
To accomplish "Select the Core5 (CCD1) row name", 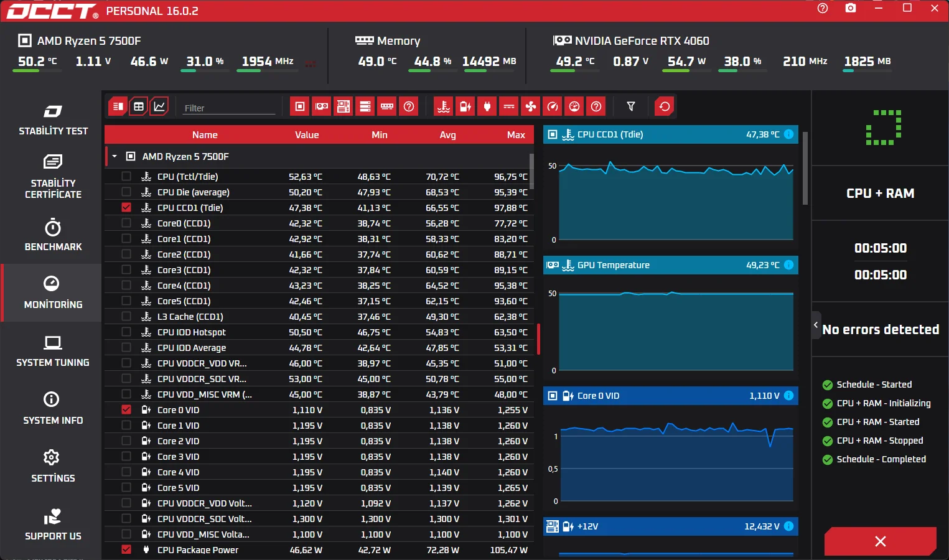I will click(x=184, y=301).
